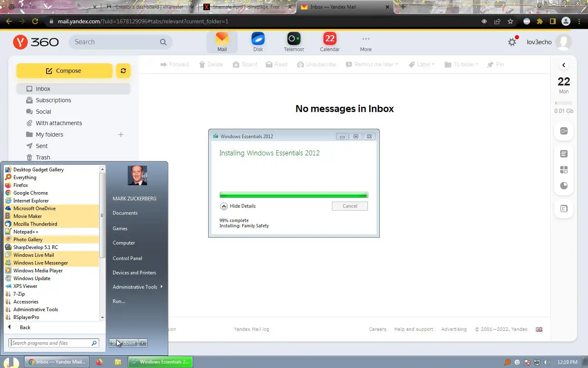Open the Telemost service icon
588x368 pixels.
click(294, 42)
